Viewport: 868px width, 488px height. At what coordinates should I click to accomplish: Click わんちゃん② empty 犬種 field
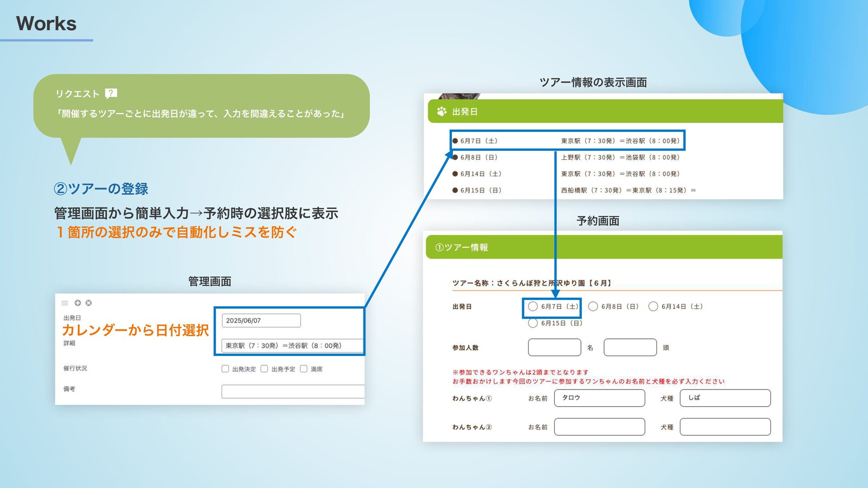[x=725, y=427]
